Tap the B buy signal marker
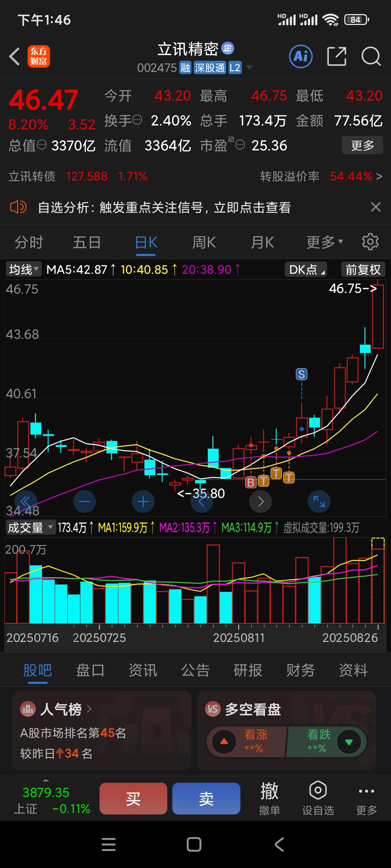The image size is (391, 868). [x=251, y=482]
